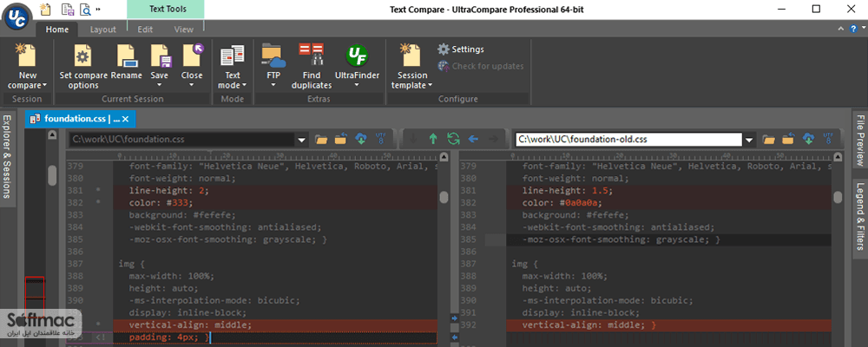Switch to the Layout ribbon tab
868x347 pixels.
(103, 29)
